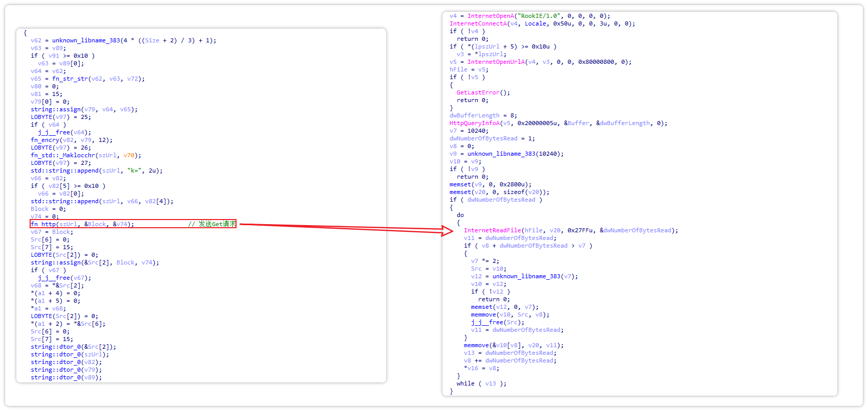Click the 'v5 = InternetOpenUrlA(...)' line
868x411 pixels.
point(541,62)
